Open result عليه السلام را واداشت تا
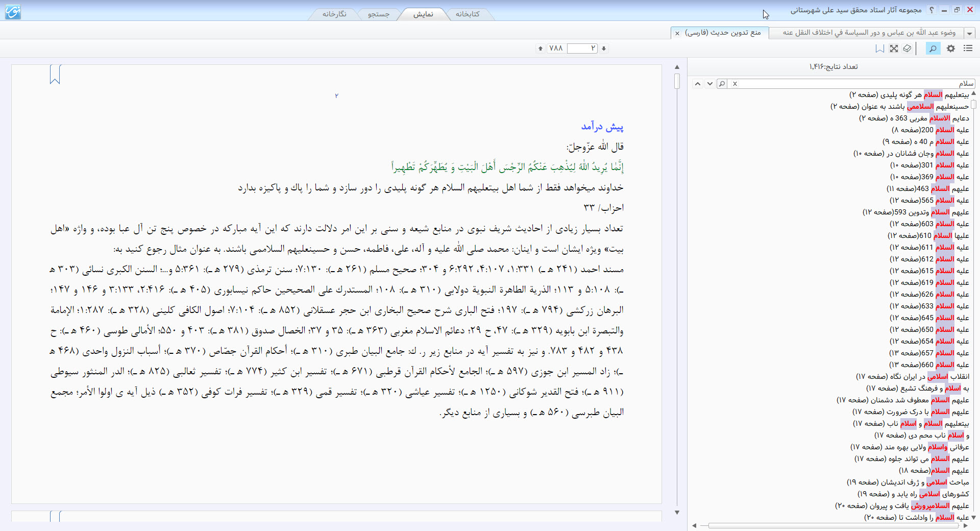The image size is (980, 531). point(916,518)
